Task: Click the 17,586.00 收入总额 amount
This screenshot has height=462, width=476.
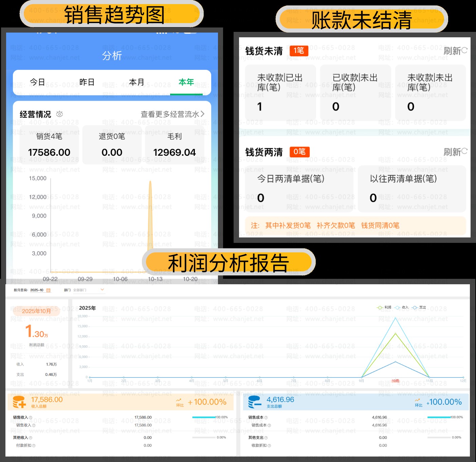Action: (x=47, y=400)
